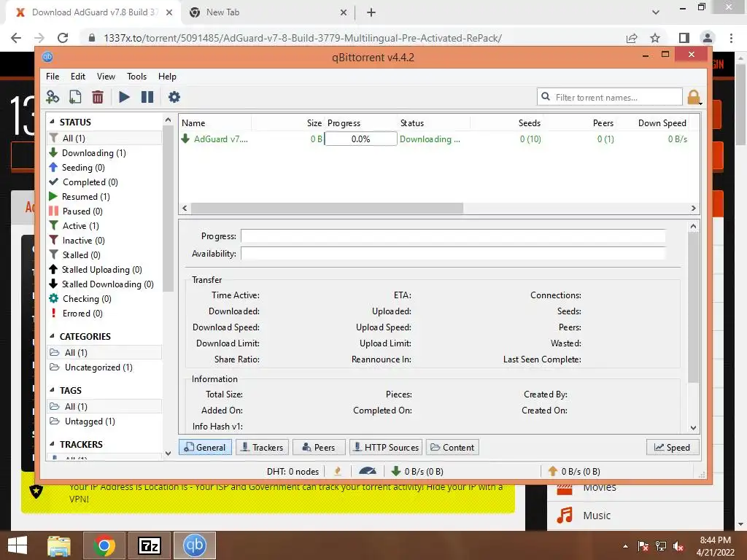The height and width of the screenshot is (560, 747).
Task: Open the View menu
Action: coord(106,76)
